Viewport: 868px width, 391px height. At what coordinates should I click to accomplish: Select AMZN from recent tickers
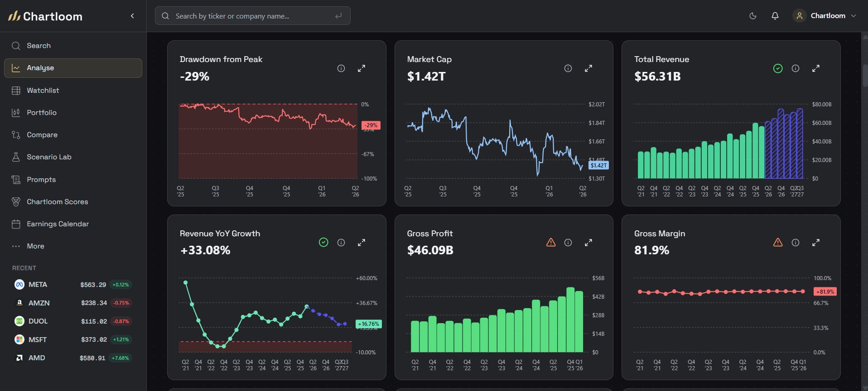pos(73,303)
